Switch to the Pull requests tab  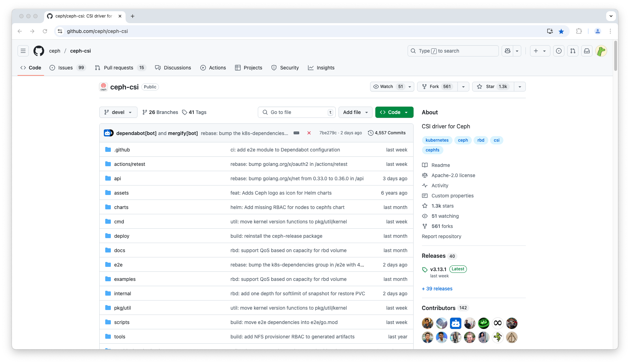click(x=120, y=68)
